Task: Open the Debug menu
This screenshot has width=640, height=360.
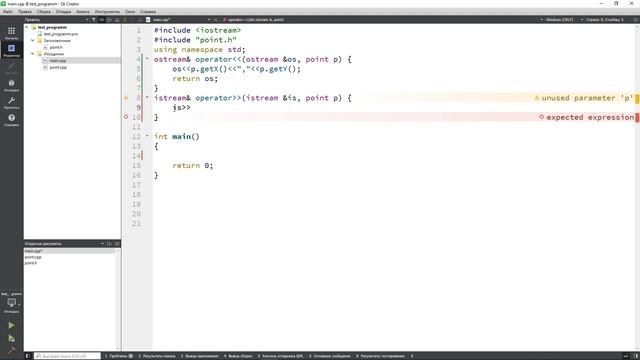Action: click(63, 11)
